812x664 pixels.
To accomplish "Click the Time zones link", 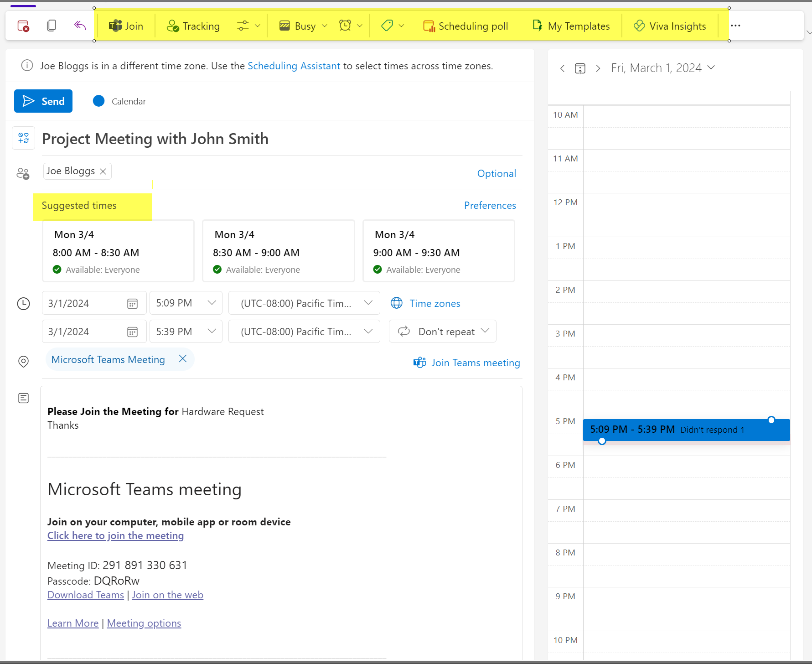I will [x=434, y=303].
